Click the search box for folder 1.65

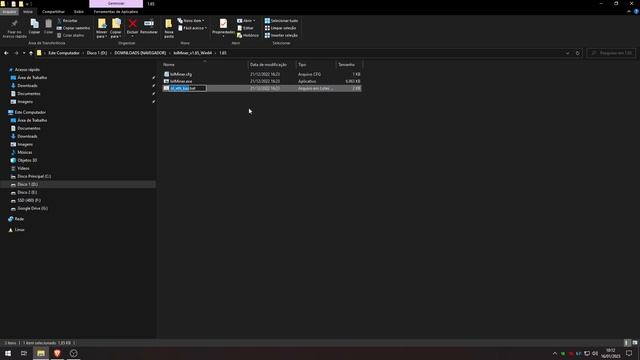tap(611, 53)
